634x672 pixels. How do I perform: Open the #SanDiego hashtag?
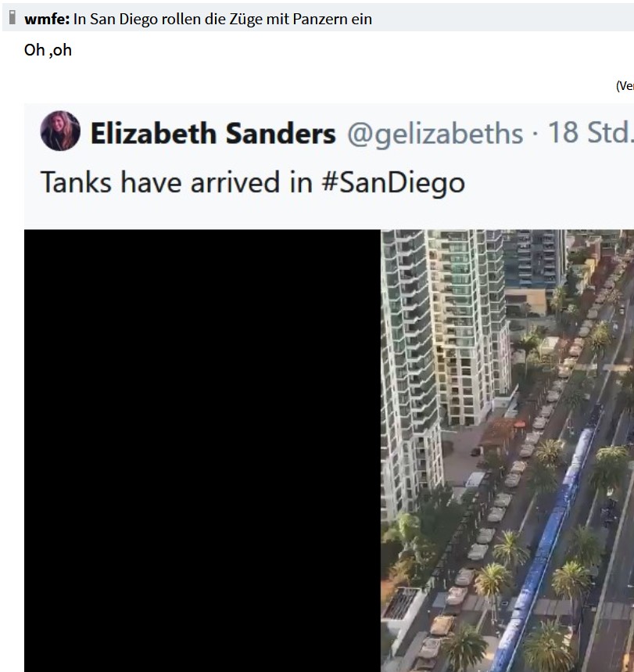392,183
